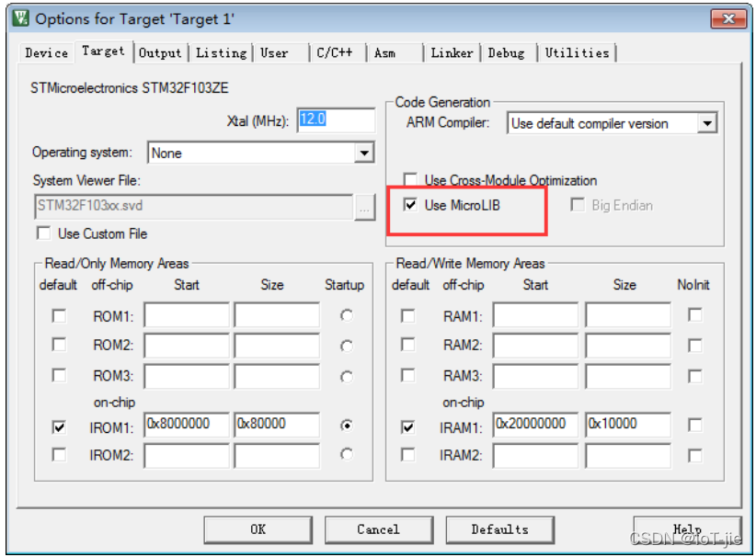Click the STM32F103xx.svd viewer file field
Viewport: 756px width, 557px height.
coord(194,207)
